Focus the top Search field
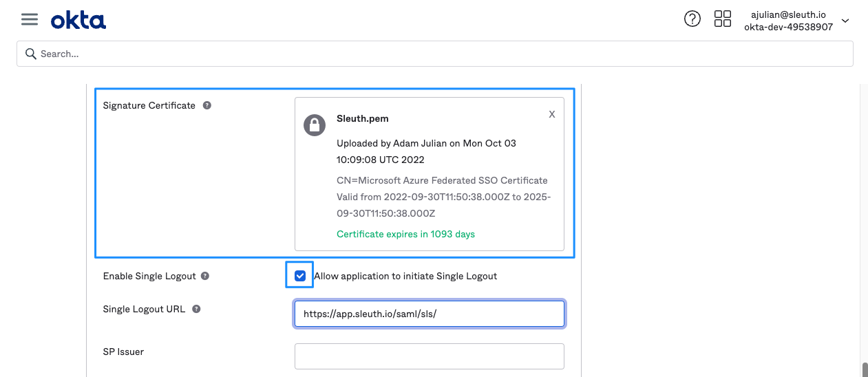The image size is (868, 377). (x=441, y=54)
